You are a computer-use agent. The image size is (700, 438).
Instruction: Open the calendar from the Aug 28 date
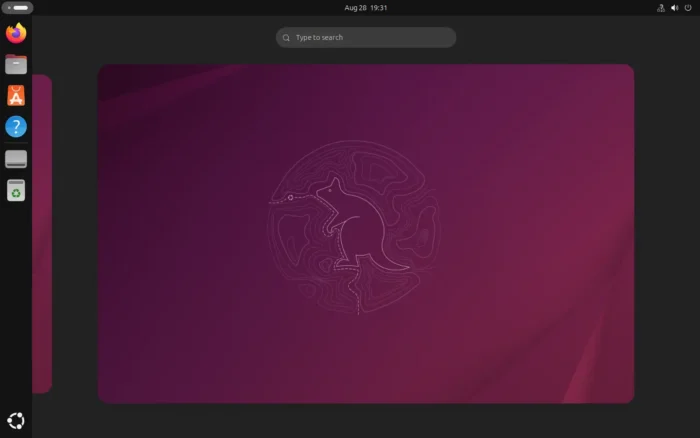point(355,7)
